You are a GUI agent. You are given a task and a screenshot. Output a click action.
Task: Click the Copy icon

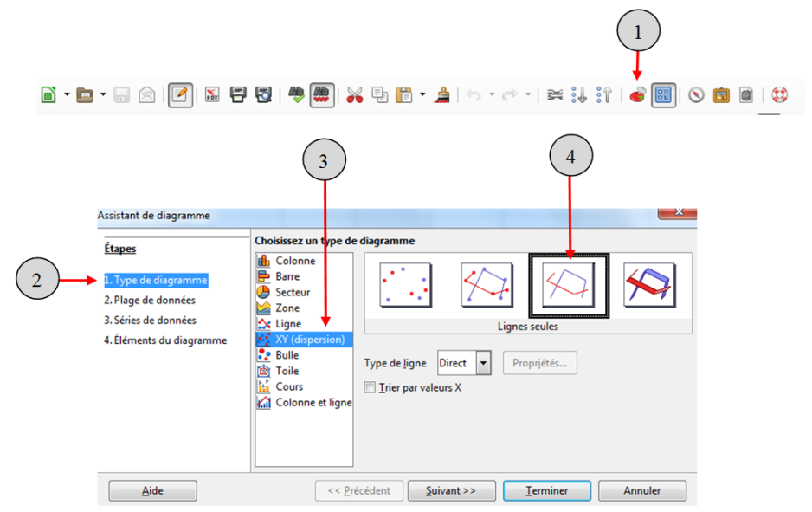coord(379,94)
